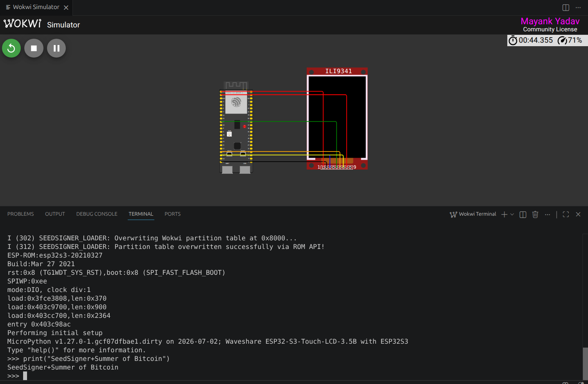
Task: Kill terminal with trash icon
Action: tap(536, 215)
